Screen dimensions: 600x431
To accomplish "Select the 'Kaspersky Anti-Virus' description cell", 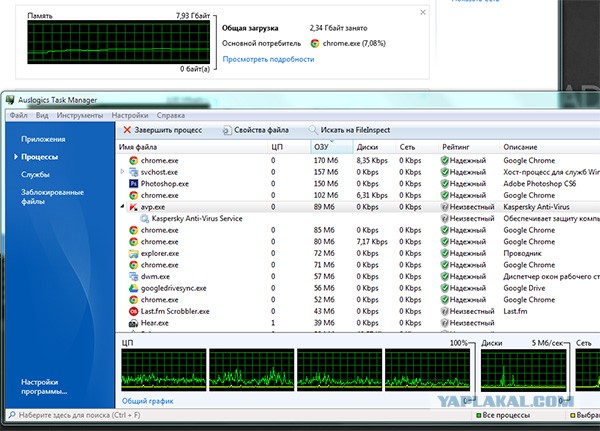I will 536,207.
